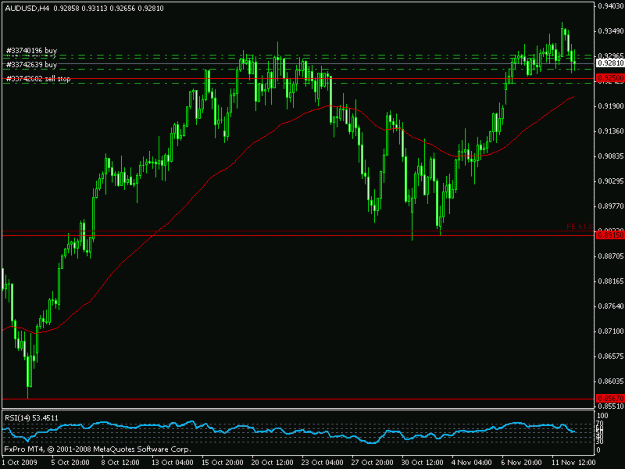Screen dimensions: 625x469
Task: Click the white current price tag 0.92810
Action: (x=610, y=63)
